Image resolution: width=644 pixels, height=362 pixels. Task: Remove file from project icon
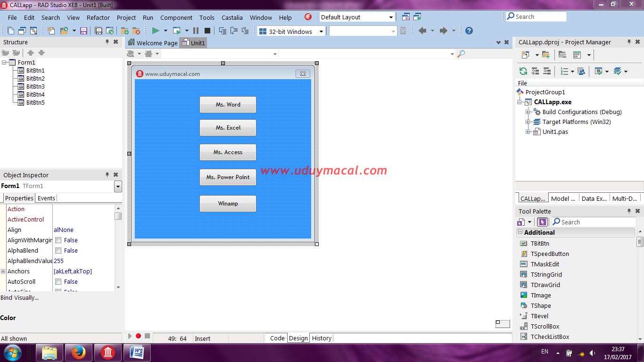tap(136, 31)
